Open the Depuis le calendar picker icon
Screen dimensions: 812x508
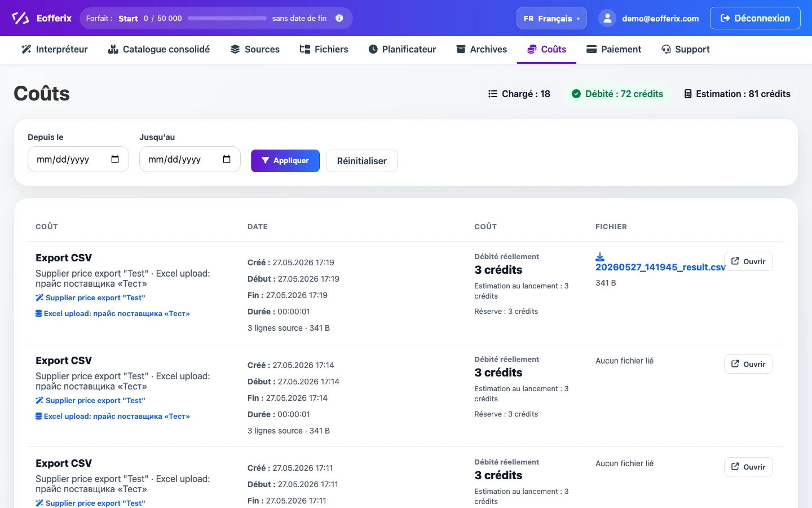[x=115, y=159]
